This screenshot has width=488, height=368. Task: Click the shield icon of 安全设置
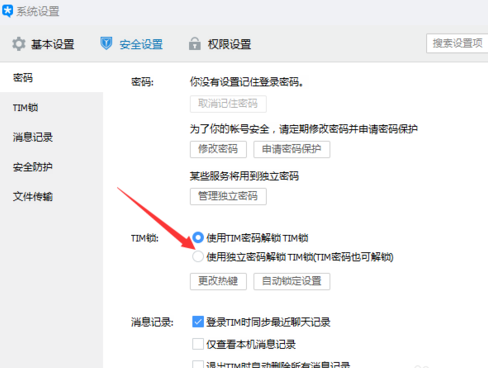(106, 43)
